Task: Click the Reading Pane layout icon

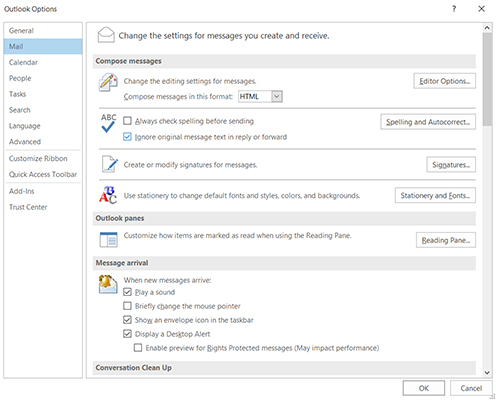Action: 108,240
